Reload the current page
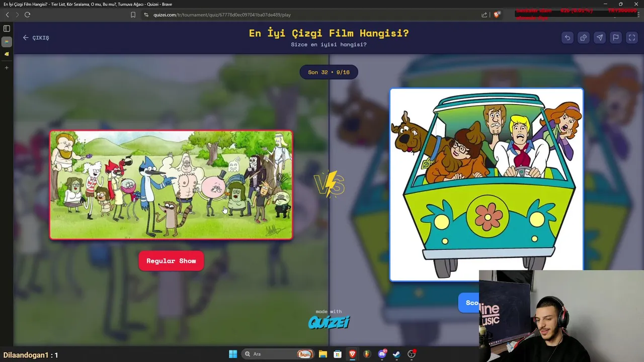 point(27,15)
